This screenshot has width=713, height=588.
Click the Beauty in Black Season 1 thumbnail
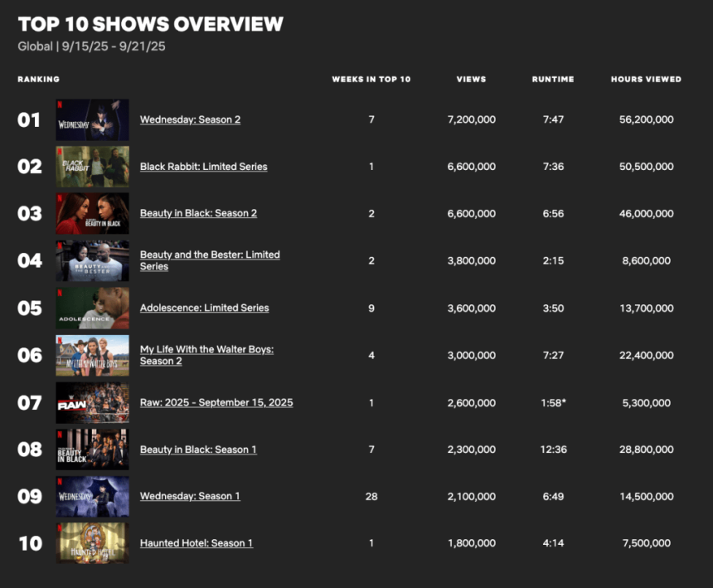[x=92, y=450]
